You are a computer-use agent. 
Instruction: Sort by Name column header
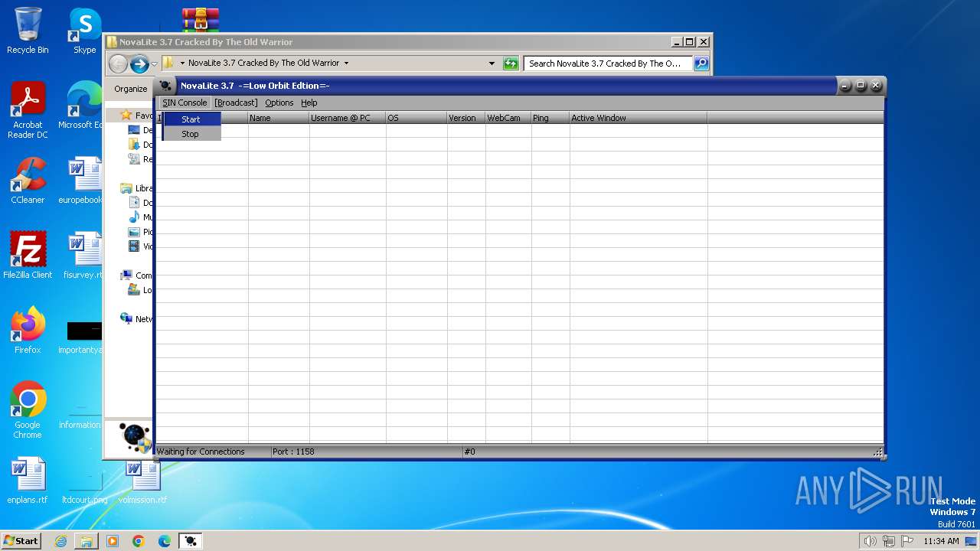point(279,118)
